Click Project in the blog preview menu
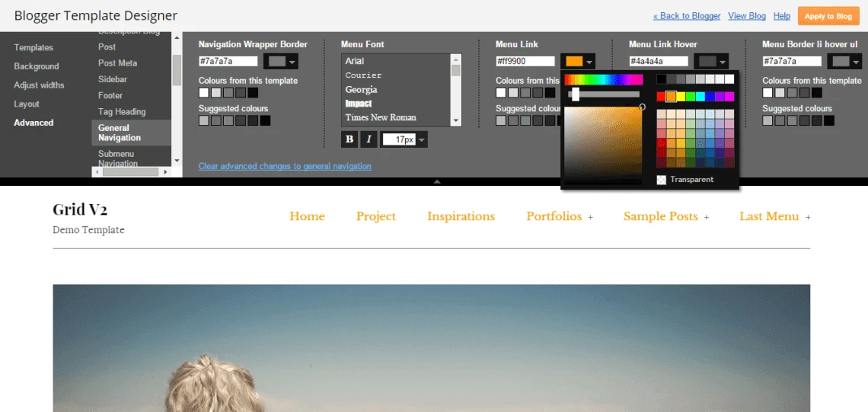The width and height of the screenshot is (868, 412). click(376, 216)
